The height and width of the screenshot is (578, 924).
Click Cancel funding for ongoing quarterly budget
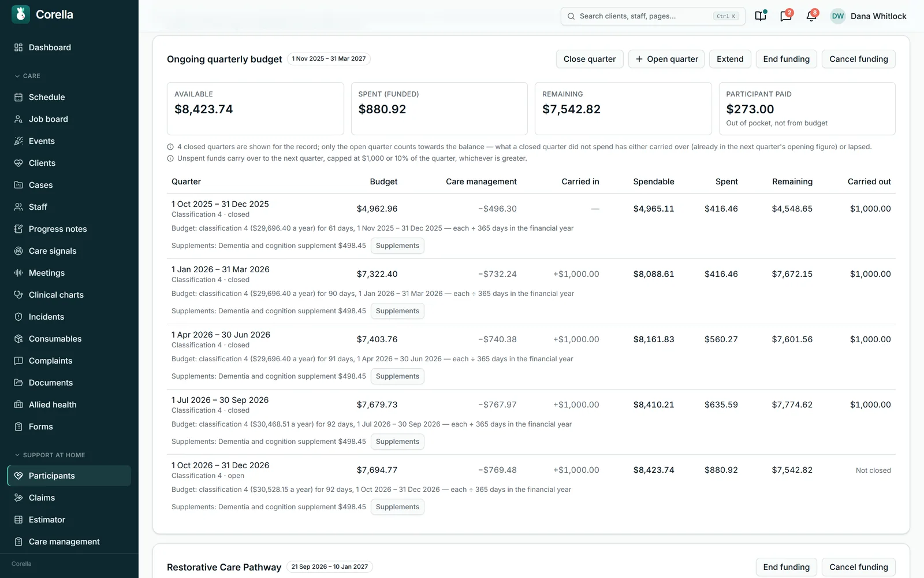pyautogui.click(x=859, y=59)
